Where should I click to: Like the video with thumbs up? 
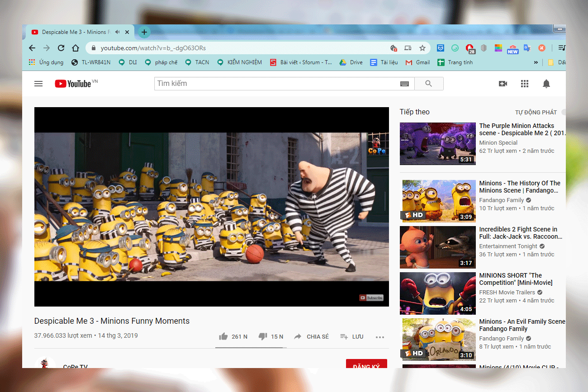point(223,336)
